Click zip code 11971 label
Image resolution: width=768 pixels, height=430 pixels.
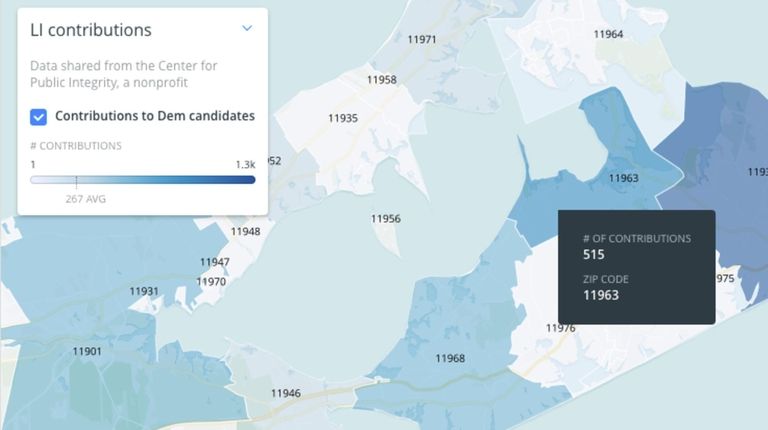[x=422, y=39]
